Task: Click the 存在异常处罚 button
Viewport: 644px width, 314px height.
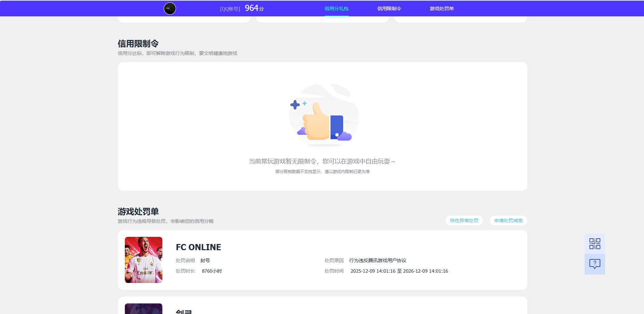Action: (x=464, y=220)
